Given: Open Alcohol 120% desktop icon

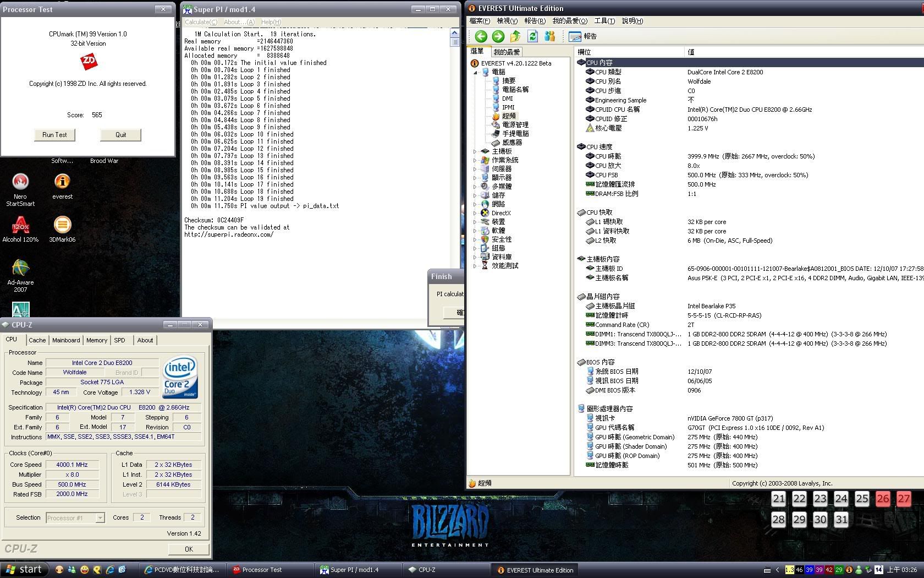Looking at the screenshot, I should [20, 229].
